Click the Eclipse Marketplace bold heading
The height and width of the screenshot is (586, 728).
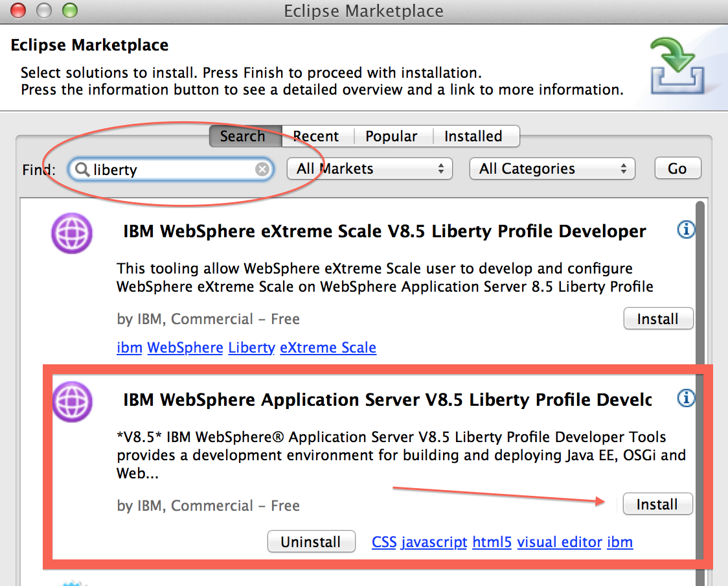[89, 45]
